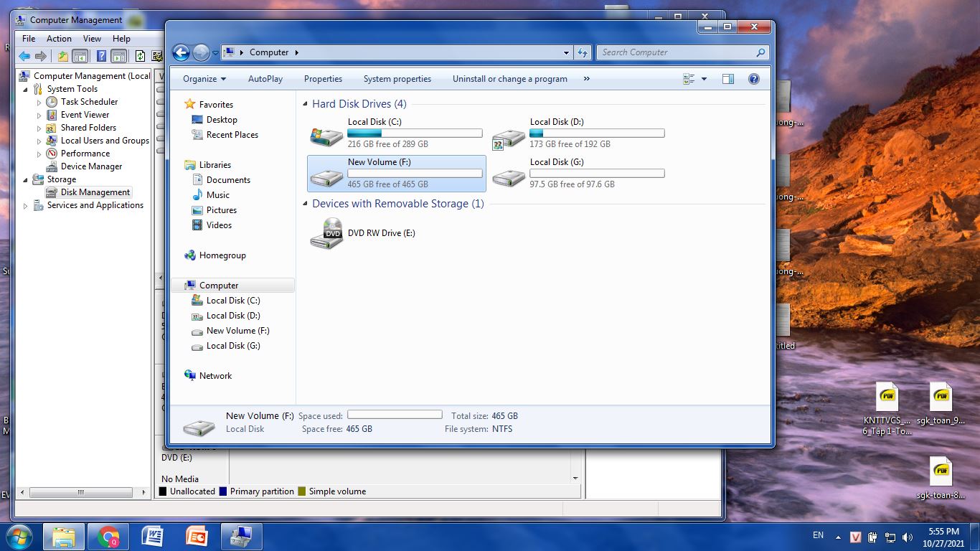This screenshot has height=551, width=980.
Task: Collapse the Hard Disk Drives group
Action: [306, 105]
